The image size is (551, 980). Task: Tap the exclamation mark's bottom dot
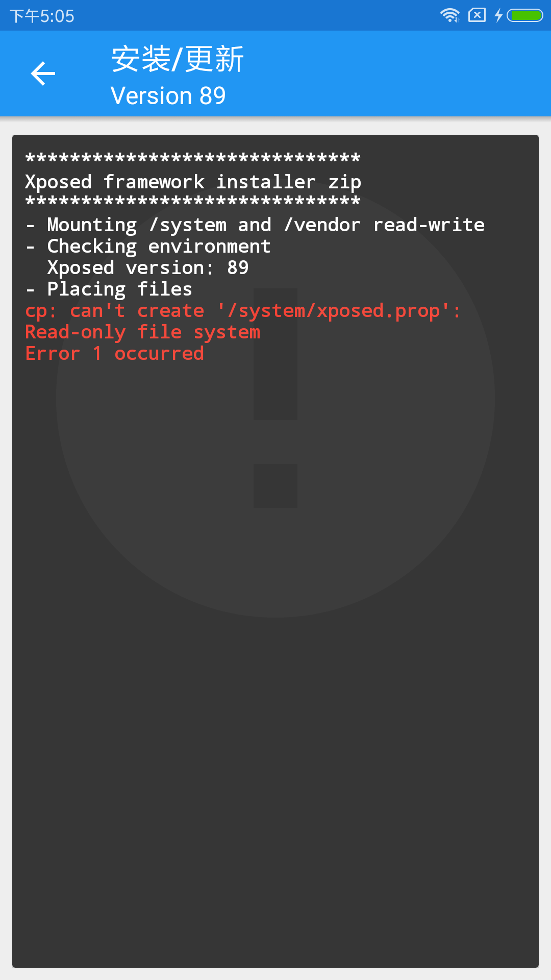coord(275,486)
